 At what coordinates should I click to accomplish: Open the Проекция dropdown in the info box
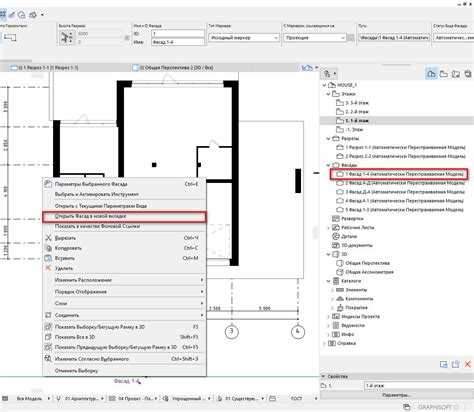coord(314,38)
